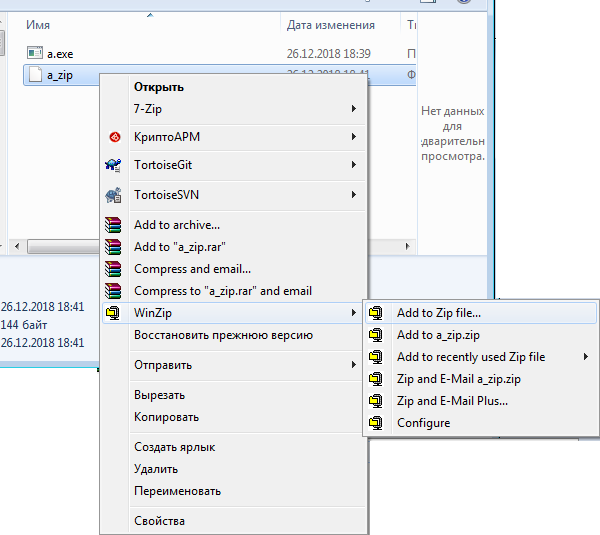Click the horizontal scrollbar in file list
Screen dimensions: 600x535
click(60, 246)
